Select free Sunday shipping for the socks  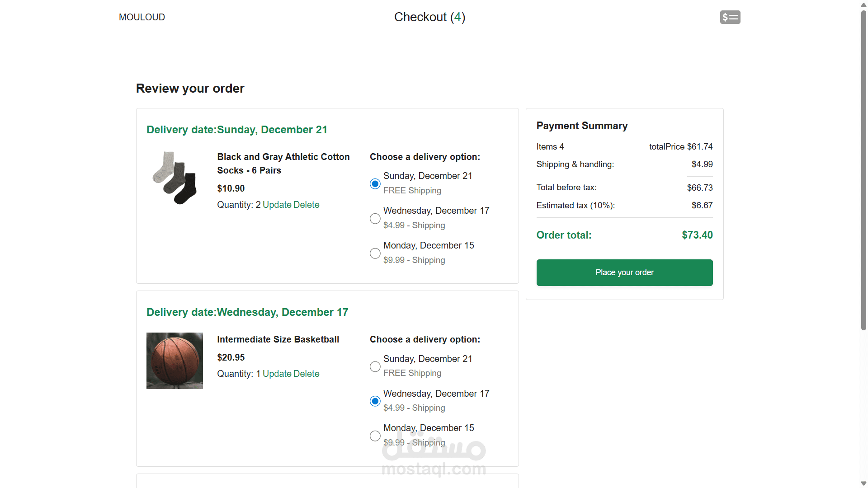[x=375, y=184]
